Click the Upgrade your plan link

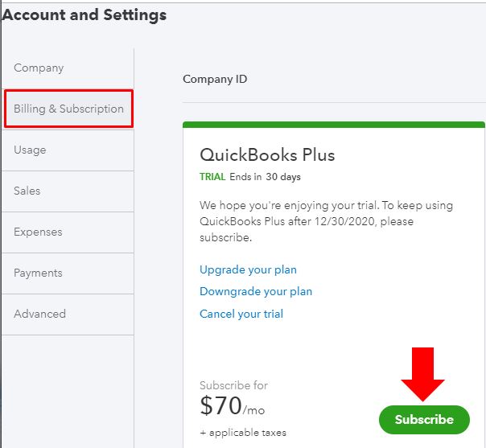pos(248,270)
